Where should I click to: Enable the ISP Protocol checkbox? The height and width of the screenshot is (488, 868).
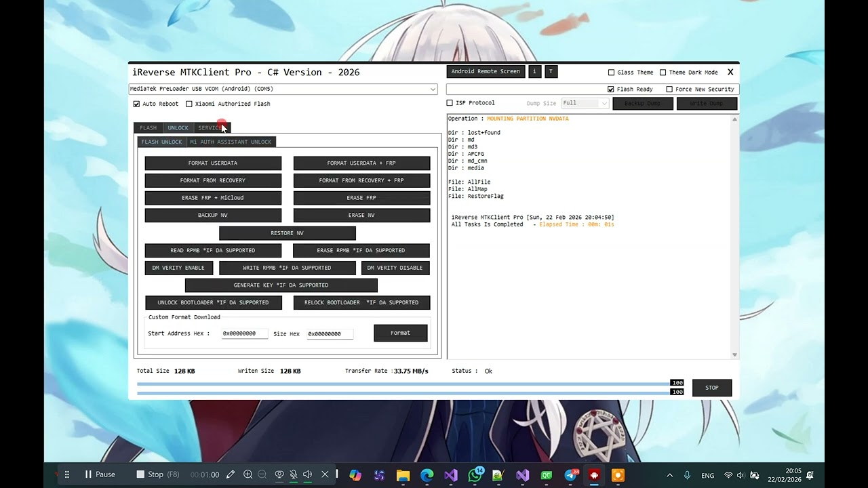[x=450, y=103]
